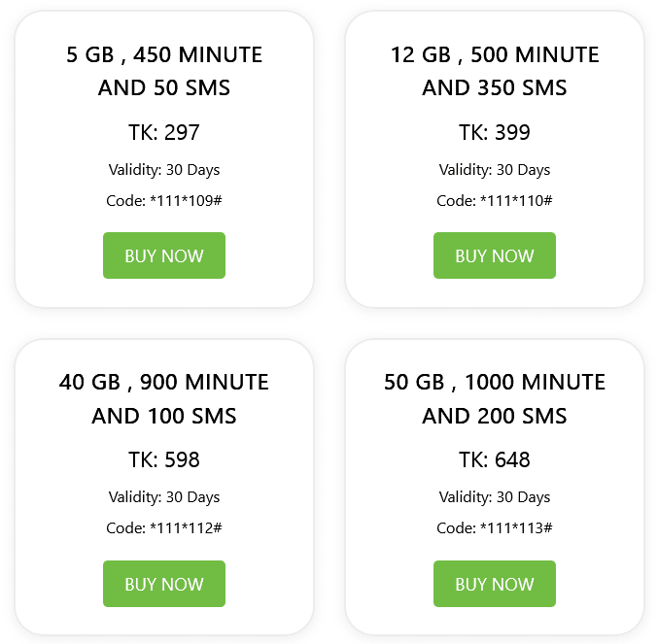Click the TK: 648 price text

click(x=495, y=459)
